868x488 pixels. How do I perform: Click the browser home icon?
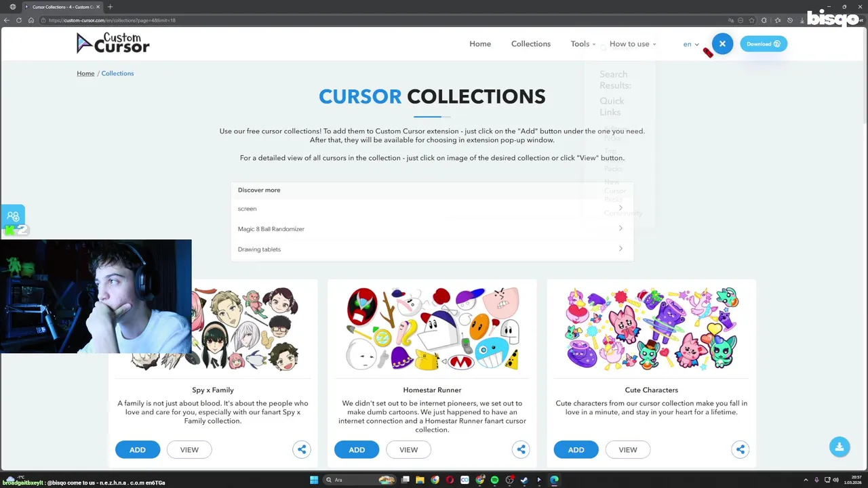(x=31, y=20)
